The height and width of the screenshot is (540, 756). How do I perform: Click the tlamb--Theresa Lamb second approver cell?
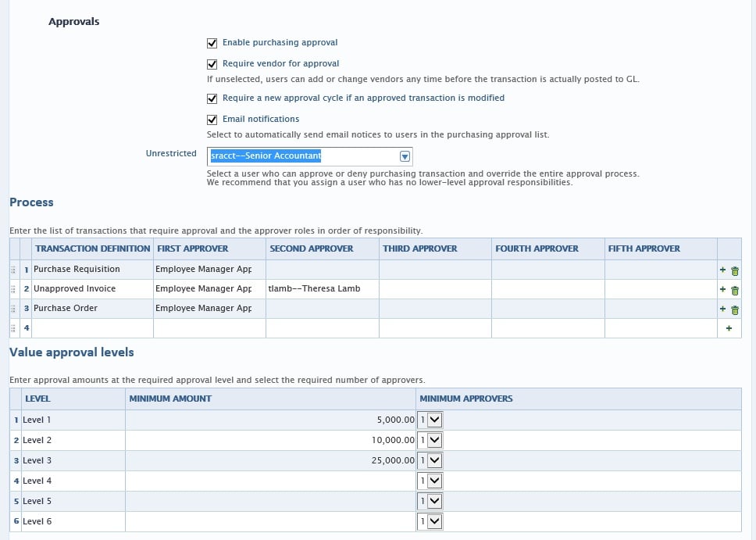[x=323, y=288]
